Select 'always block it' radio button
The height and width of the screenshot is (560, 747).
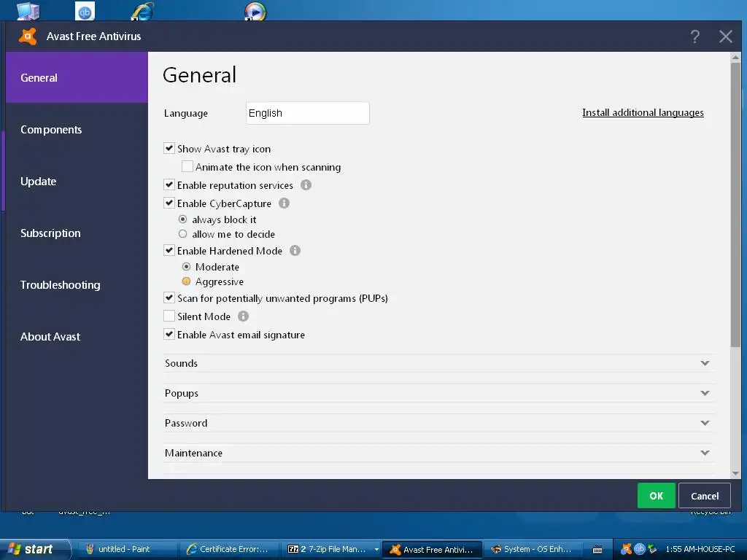click(x=182, y=219)
